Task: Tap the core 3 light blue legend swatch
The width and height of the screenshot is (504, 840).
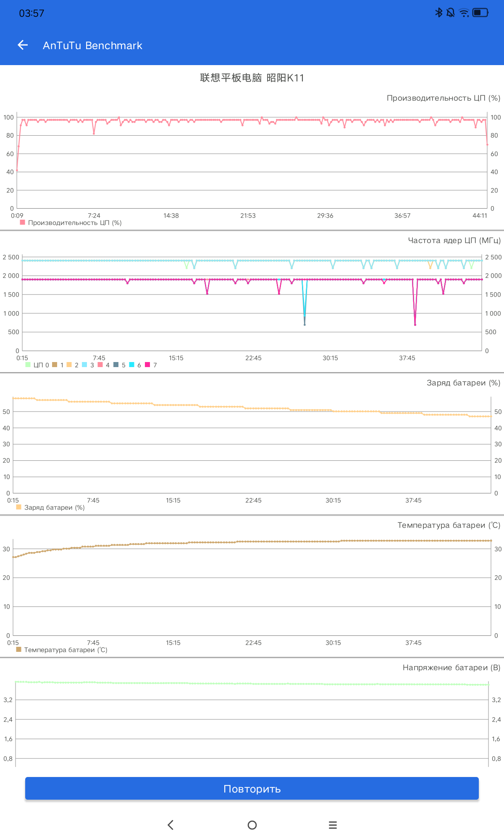Action: [85, 365]
